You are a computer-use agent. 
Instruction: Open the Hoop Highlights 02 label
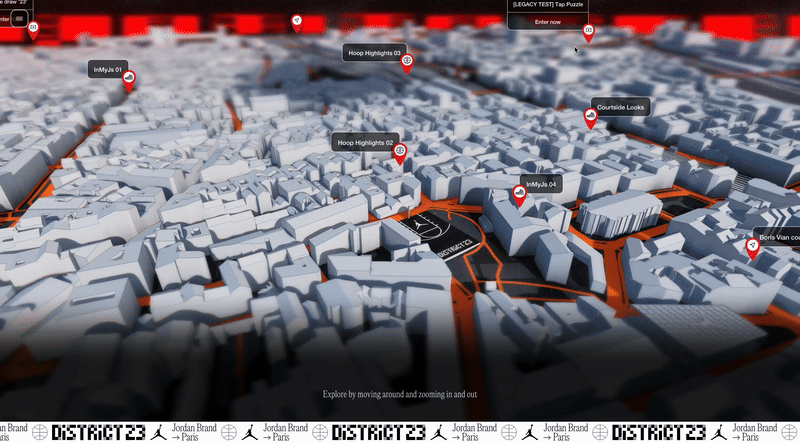click(365, 142)
